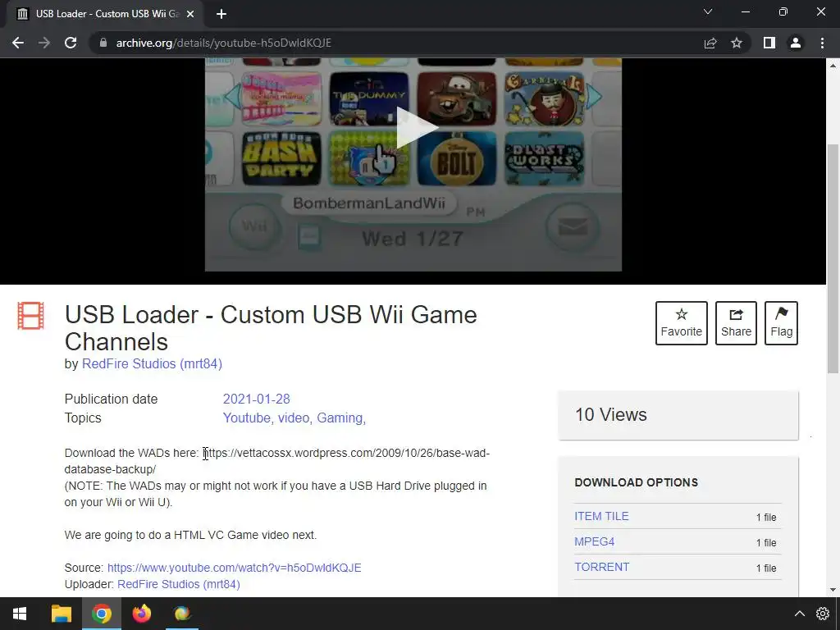The width and height of the screenshot is (840, 630).
Task: Click the vettacossx wordpress URL text
Action: (x=277, y=461)
